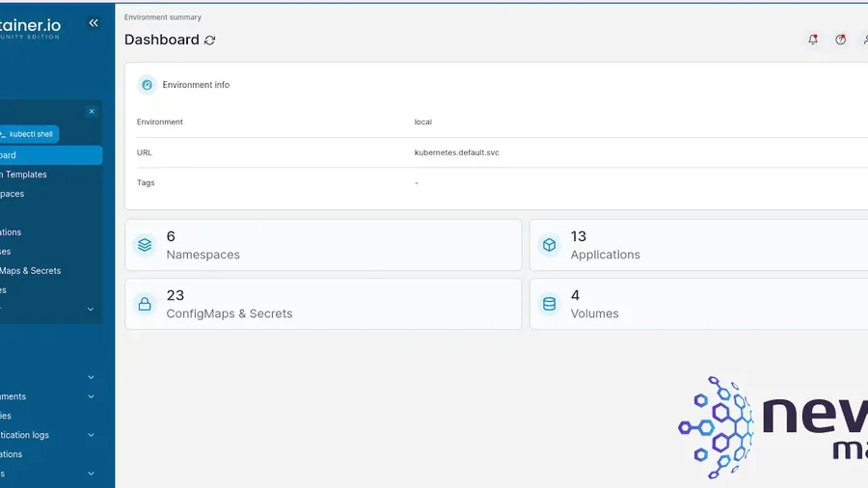Open the Namespaces card showing 6
The width and height of the screenshot is (868, 488).
point(323,245)
